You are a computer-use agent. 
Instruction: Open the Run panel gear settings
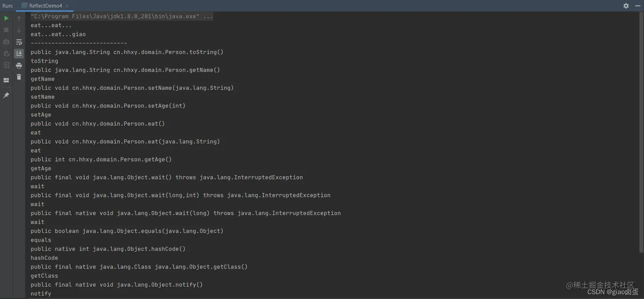pyautogui.click(x=626, y=6)
